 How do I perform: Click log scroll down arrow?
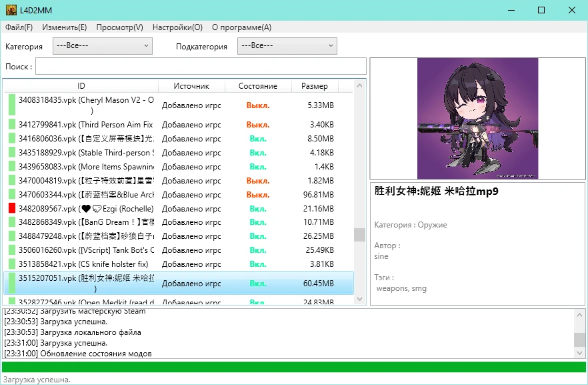(579, 353)
